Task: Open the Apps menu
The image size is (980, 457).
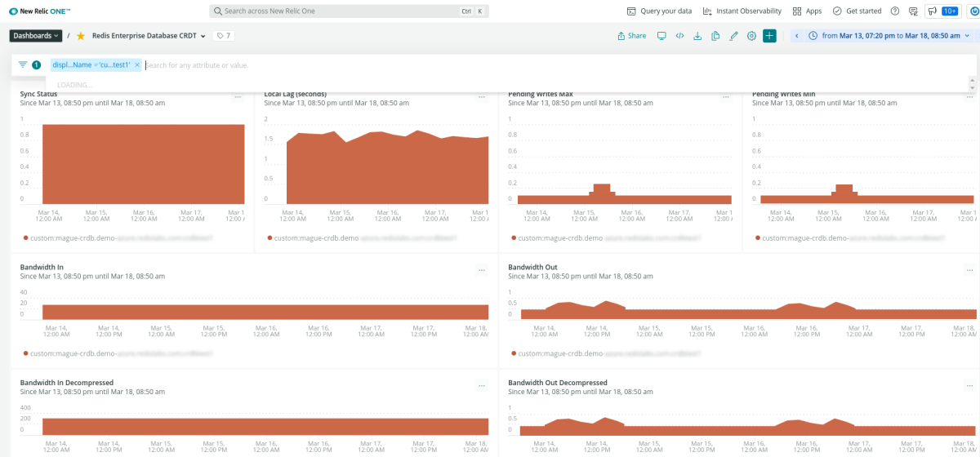Action: coord(807,11)
